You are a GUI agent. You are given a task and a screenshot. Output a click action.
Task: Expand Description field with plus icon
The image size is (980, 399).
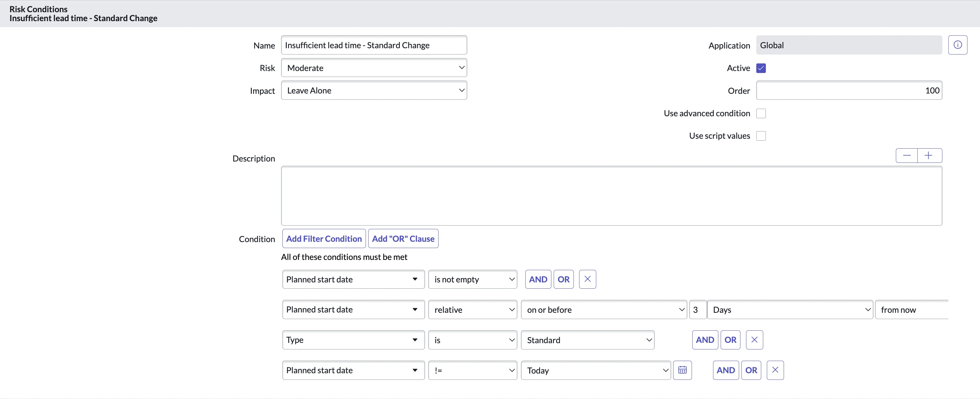point(930,155)
